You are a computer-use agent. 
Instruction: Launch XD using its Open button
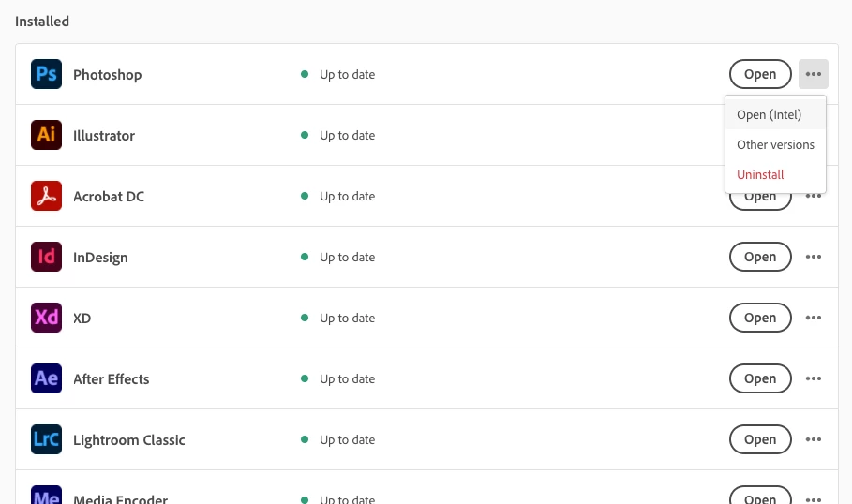pos(760,318)
